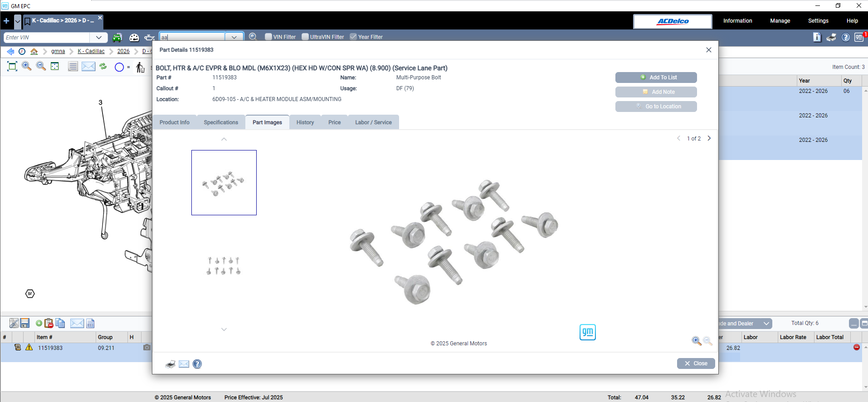Click the blue circle callout icon

pyautogui.click(x=119, y=67)
